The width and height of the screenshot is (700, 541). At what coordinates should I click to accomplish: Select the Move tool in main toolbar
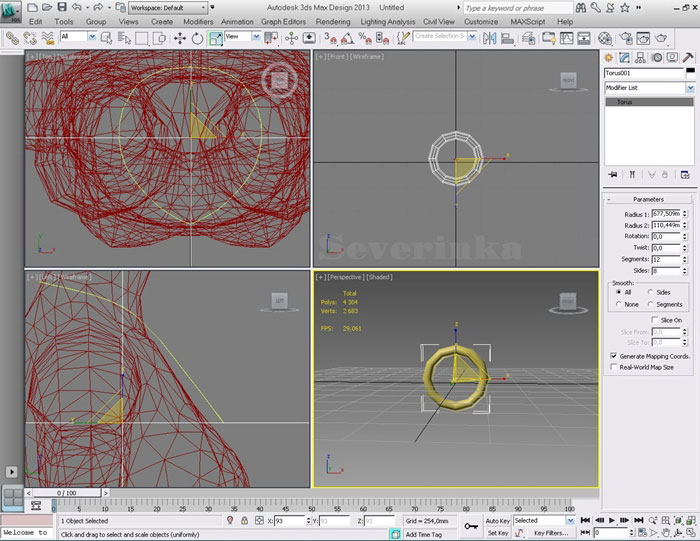pos(180,38)
